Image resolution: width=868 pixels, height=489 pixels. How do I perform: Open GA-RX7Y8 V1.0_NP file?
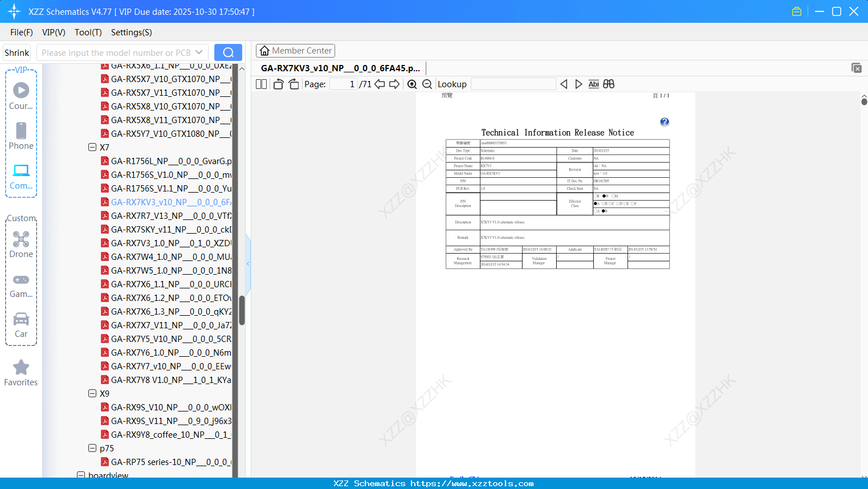tap(166, 380)
